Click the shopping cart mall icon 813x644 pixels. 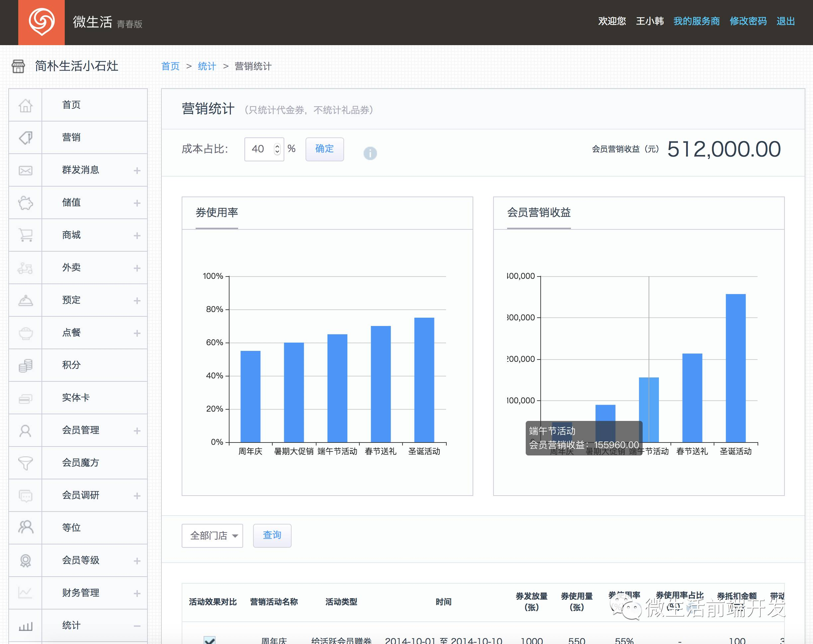pos(25,235)
